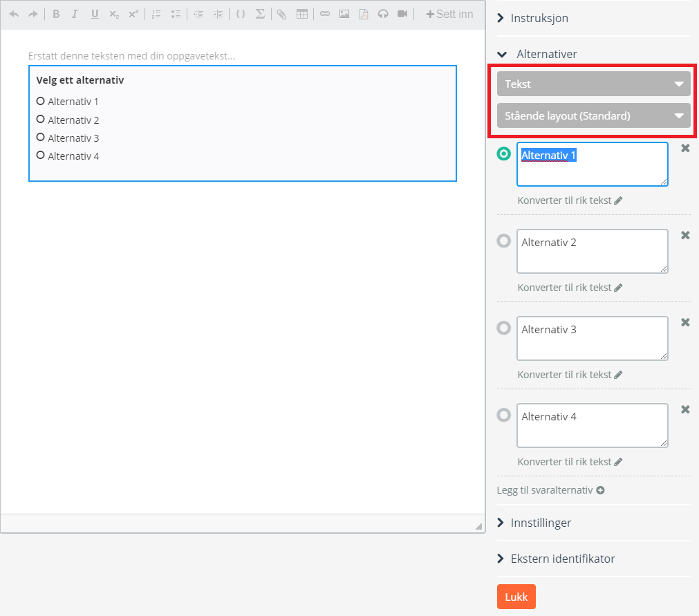Insert a PDF document
The image size is (699, 616).
pos(364,15)
